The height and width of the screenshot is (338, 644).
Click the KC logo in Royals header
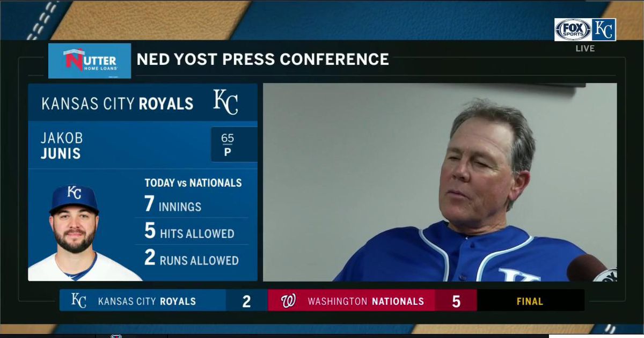[x=225, y=102]
